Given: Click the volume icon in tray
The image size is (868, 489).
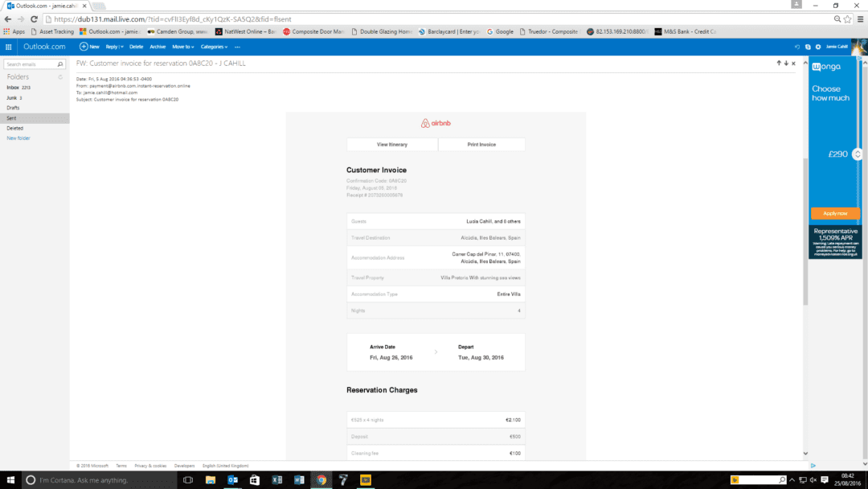Looking at the screenshot, I should coord(813,480).
